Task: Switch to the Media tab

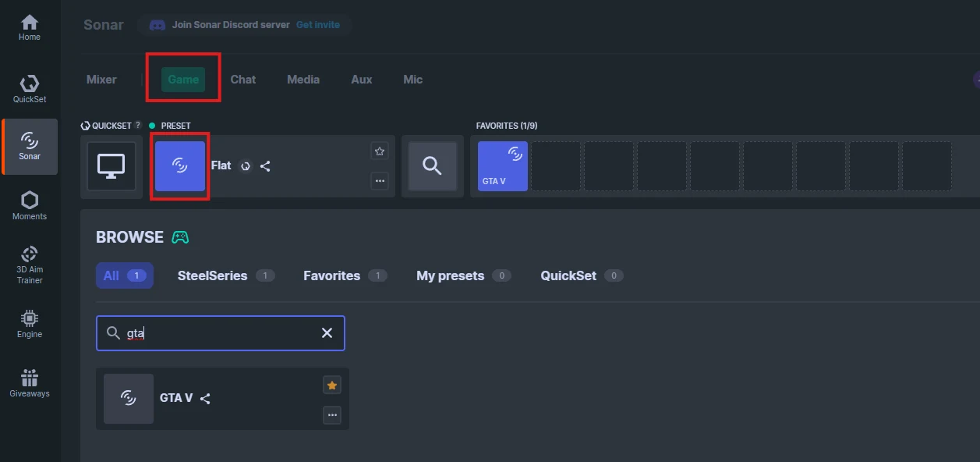Action: point(303,80)
